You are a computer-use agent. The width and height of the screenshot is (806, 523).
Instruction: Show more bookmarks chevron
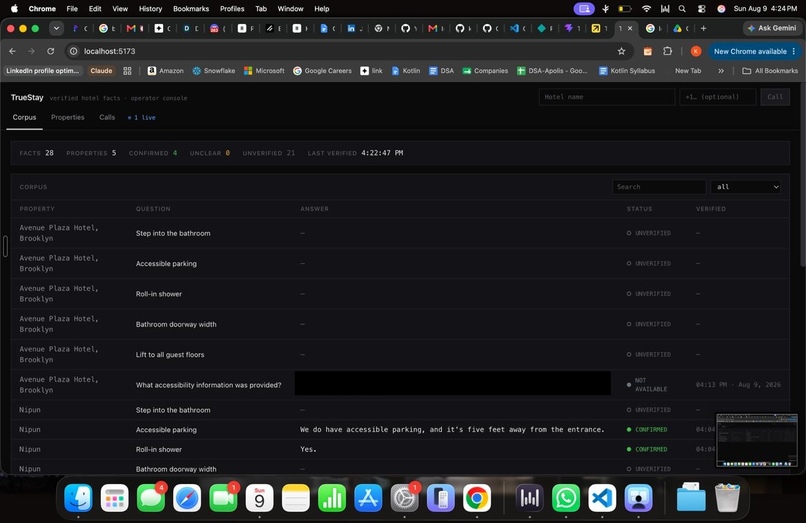click(x=721, y=71)
